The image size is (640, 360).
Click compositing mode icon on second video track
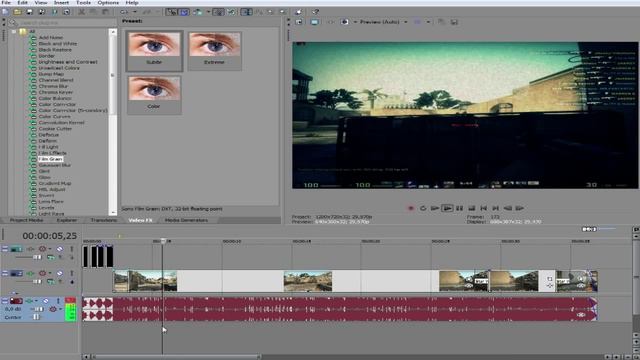tap(51, 282)
